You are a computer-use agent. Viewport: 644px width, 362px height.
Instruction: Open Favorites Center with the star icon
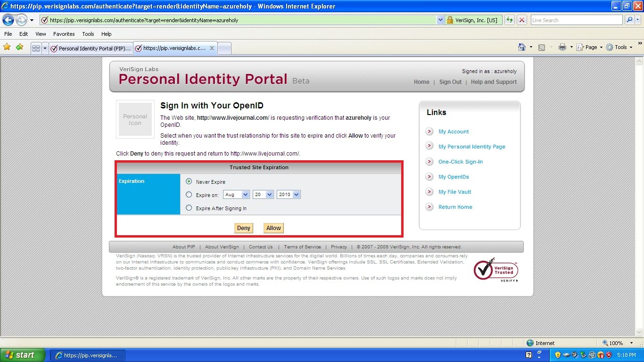[7, 47]
